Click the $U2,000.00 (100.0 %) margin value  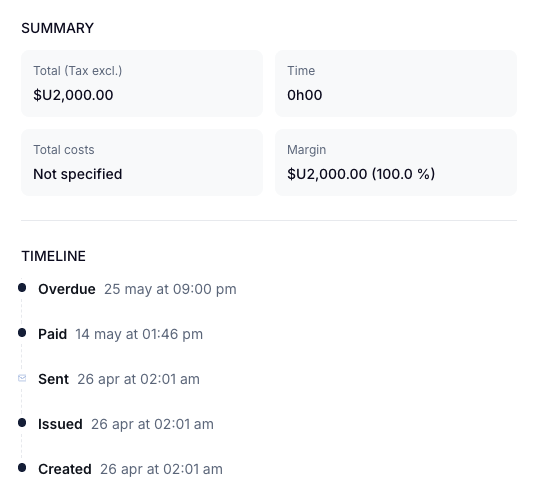click(x=361, y=174)
